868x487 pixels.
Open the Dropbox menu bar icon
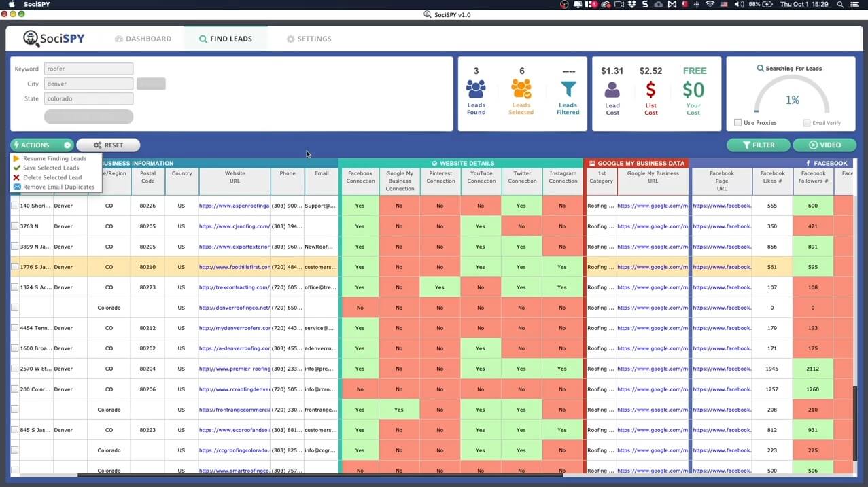coord(632,5)
